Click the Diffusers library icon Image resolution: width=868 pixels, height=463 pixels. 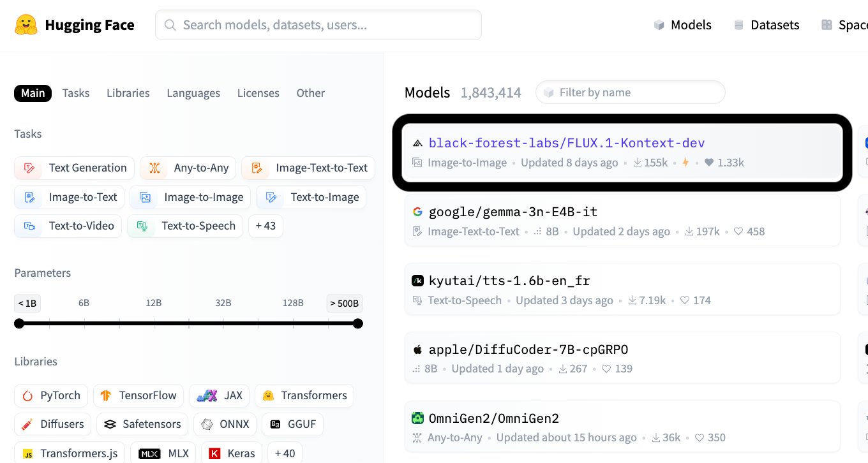(27, 424)
